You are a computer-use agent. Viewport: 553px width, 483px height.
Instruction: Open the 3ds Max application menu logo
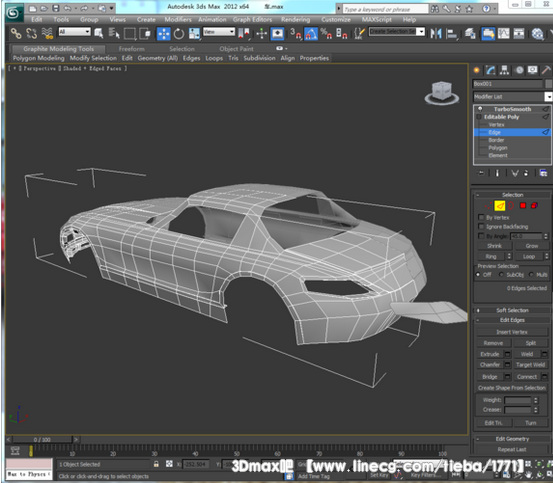tap(13, 12)
